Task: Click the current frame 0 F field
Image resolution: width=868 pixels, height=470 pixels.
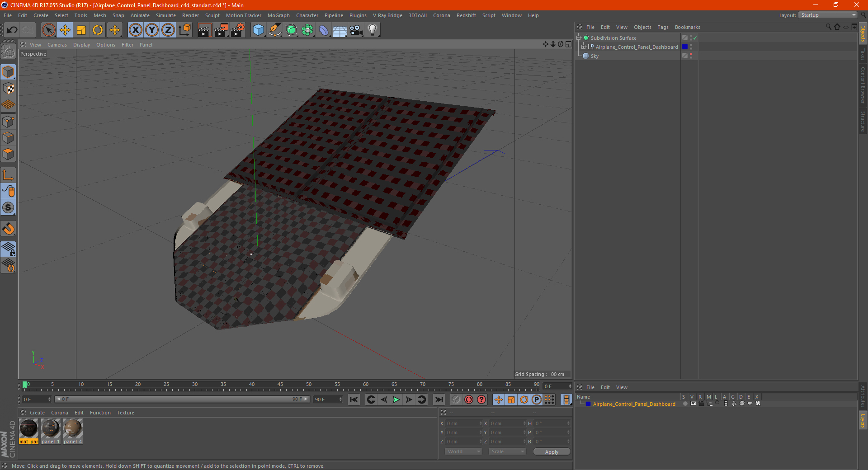Action: (x=37, y=399)
